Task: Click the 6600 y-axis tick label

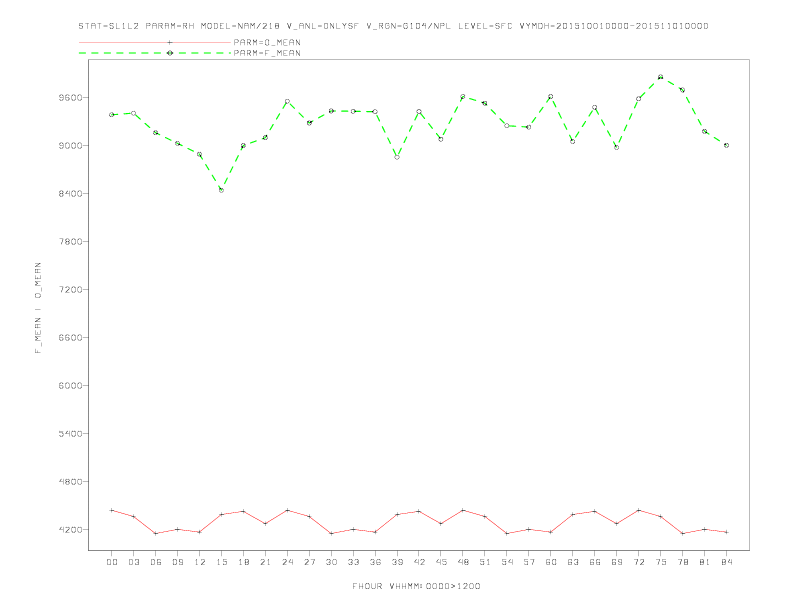Action: pyautogui.click(x=70, y=337)
